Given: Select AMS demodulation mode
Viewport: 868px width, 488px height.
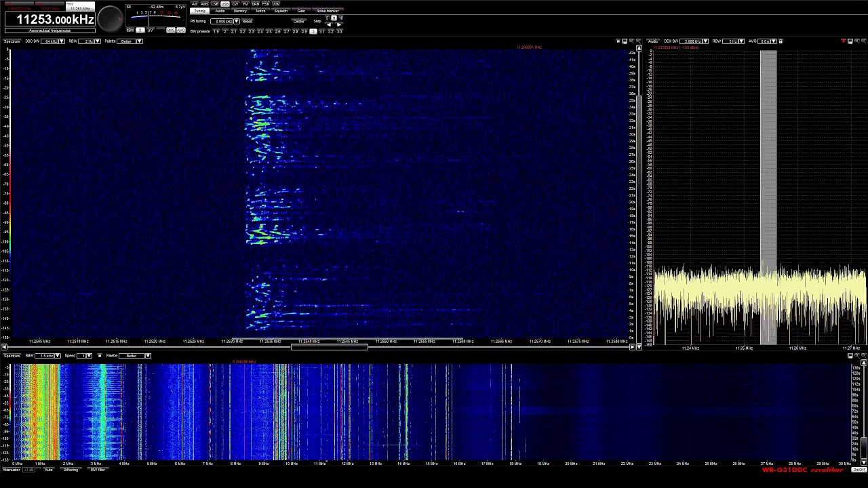Looking at the screenshot, I should tap(204, 4).
